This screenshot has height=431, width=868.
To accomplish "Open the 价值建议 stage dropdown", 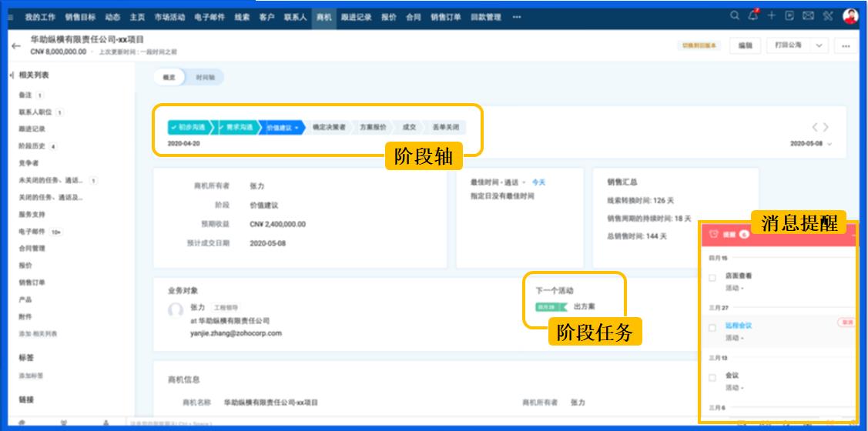I will click(296, 128).
